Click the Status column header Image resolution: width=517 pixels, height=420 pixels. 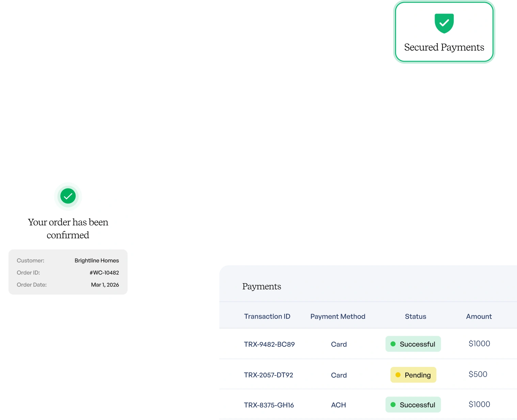click(x=416, y=317)
